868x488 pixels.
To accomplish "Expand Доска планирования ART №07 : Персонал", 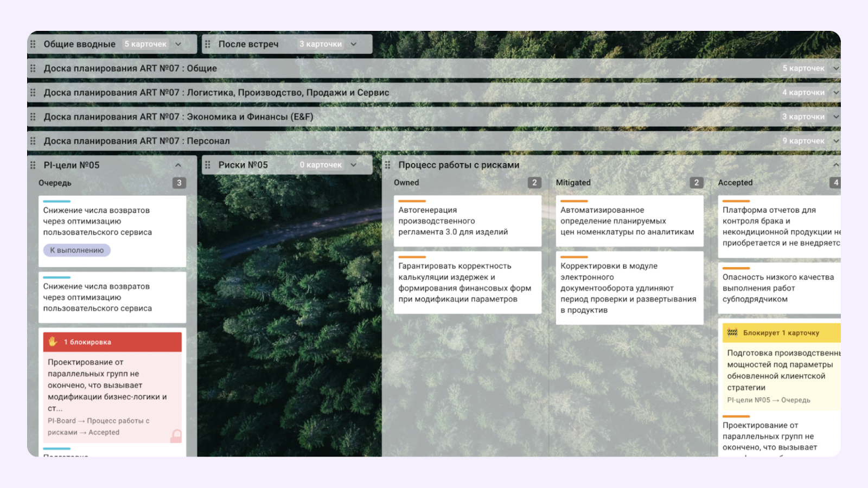I will pos(835,141).
